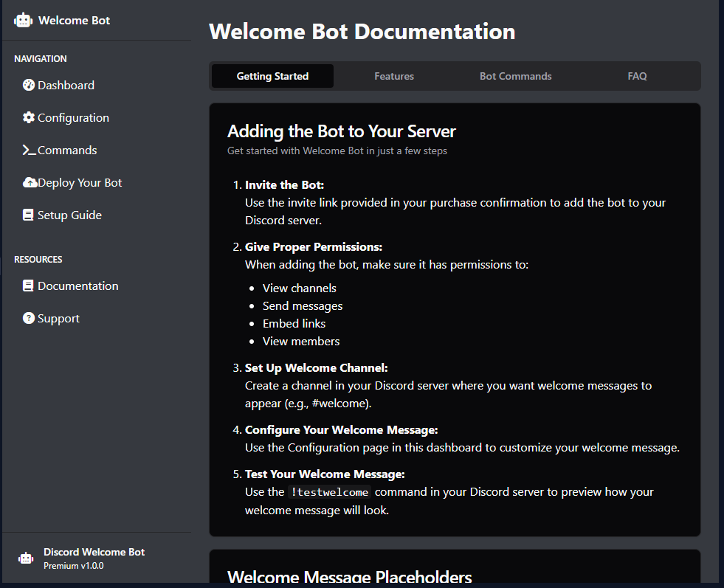Image resolution: width=724 pixels, height=588 pixels.
Task: Click the Configuration gear icon
Action: [x=29, y=118]
